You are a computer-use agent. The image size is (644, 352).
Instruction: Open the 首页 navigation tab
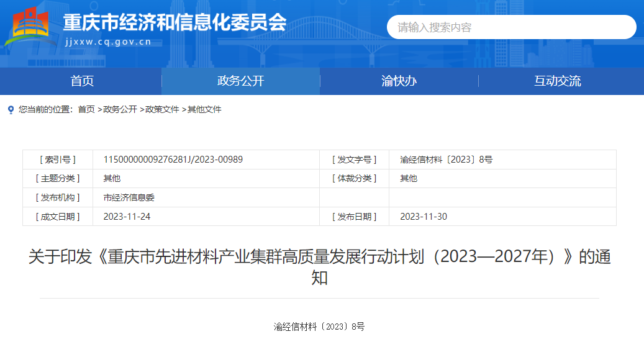tap(82, 81)
